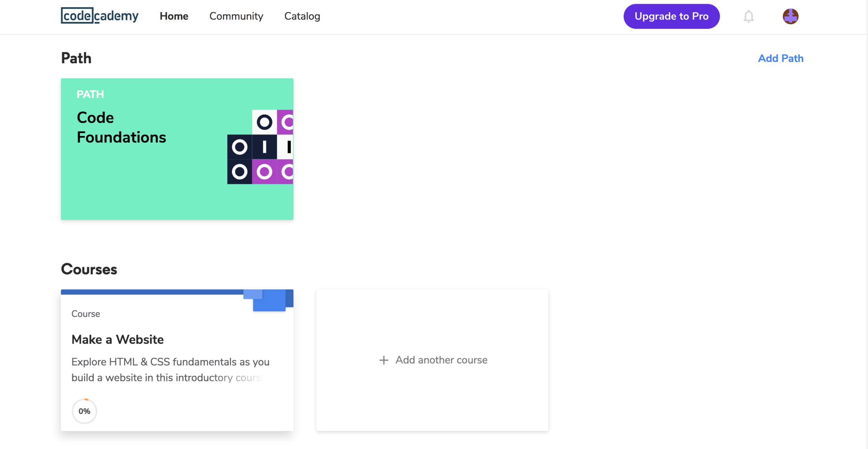Open the Catalog menu item
Screen dimensions: 868x449
click(x=302, y=16)
